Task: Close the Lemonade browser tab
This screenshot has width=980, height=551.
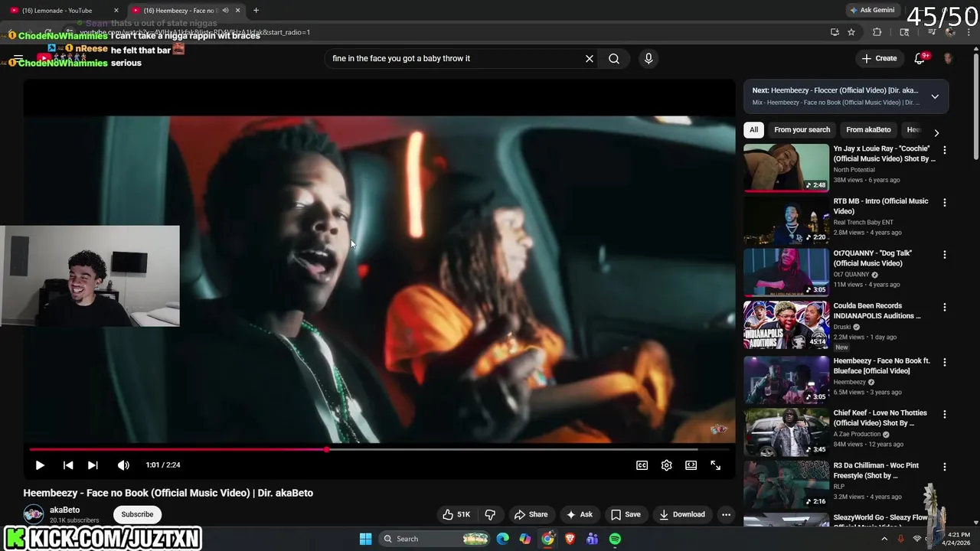Action: click(x=116, y=10)
